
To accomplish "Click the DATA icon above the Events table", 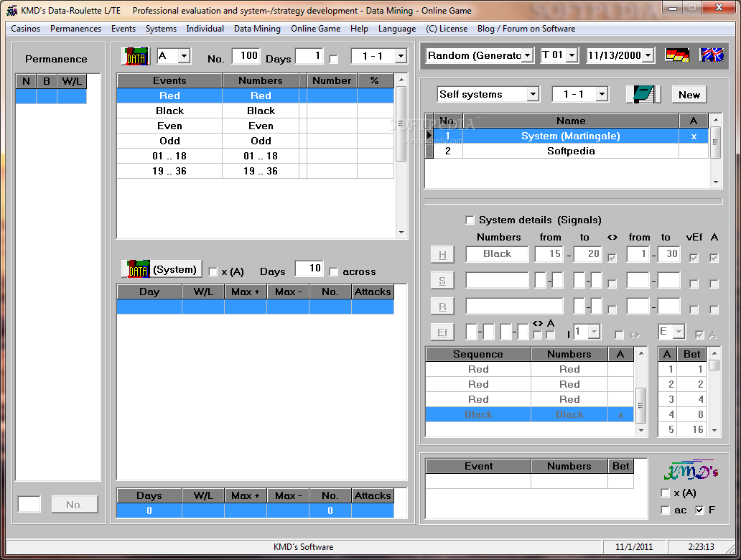I will (x=136, y=56).
